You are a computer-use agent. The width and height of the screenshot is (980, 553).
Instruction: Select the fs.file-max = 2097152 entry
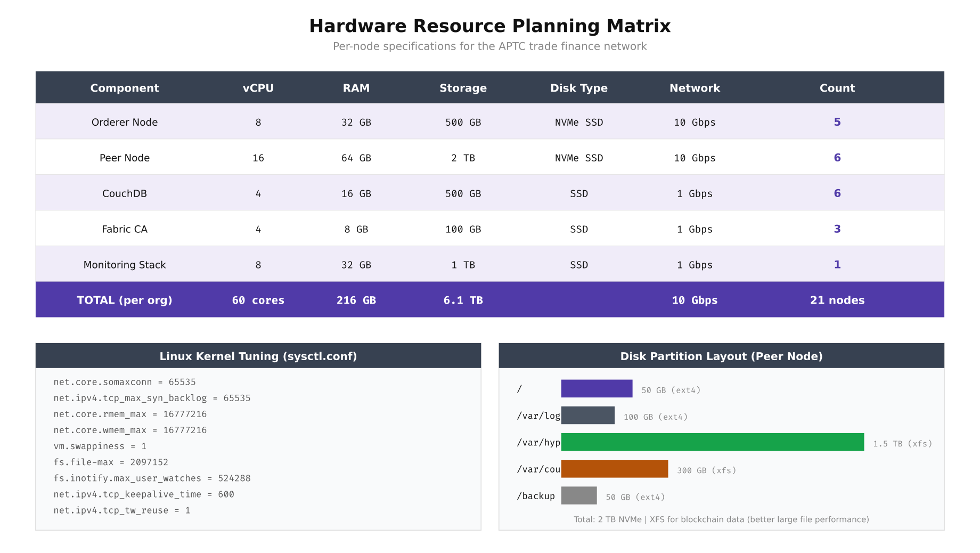pyautogui.click(x=110, y=462)
